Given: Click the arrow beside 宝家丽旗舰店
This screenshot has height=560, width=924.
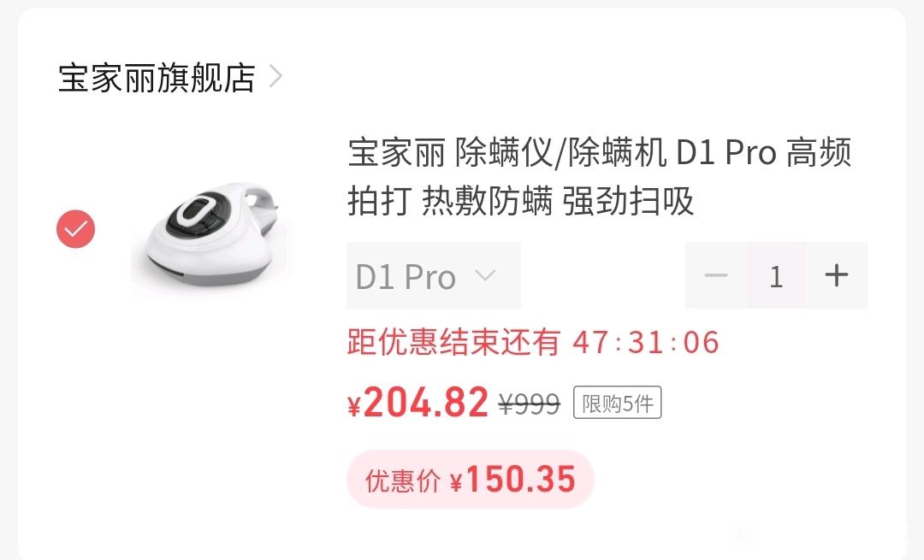Looking at the screenshot, I should (x=275, y=77).
